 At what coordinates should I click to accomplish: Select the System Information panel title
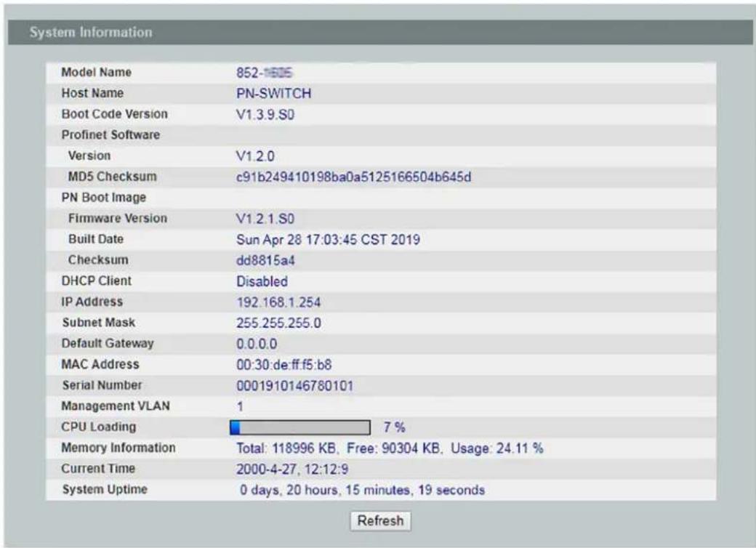coord(91,32)
